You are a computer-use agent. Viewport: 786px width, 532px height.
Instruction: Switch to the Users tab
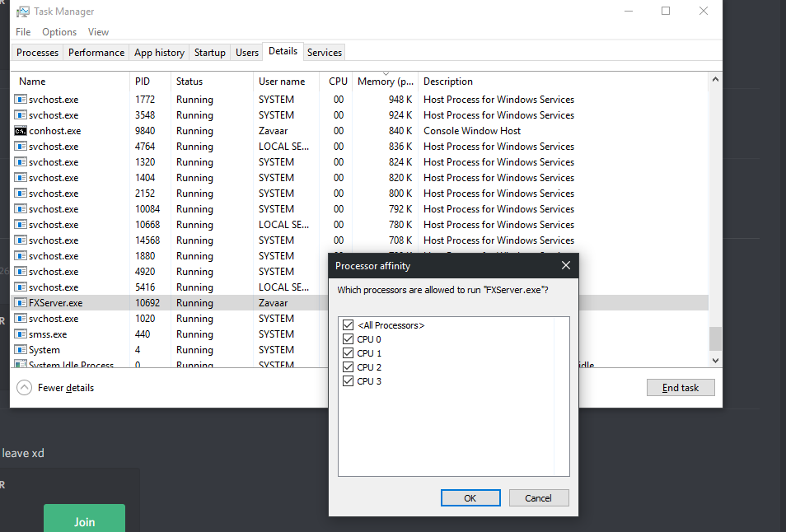tap(247, 53)
